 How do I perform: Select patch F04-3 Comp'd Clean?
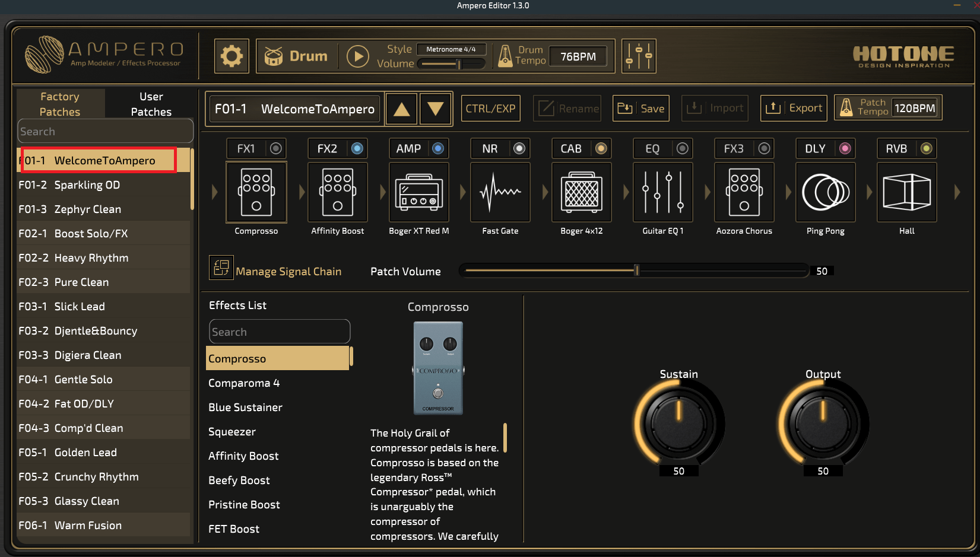pyautogui.click(x=103, y=428)
